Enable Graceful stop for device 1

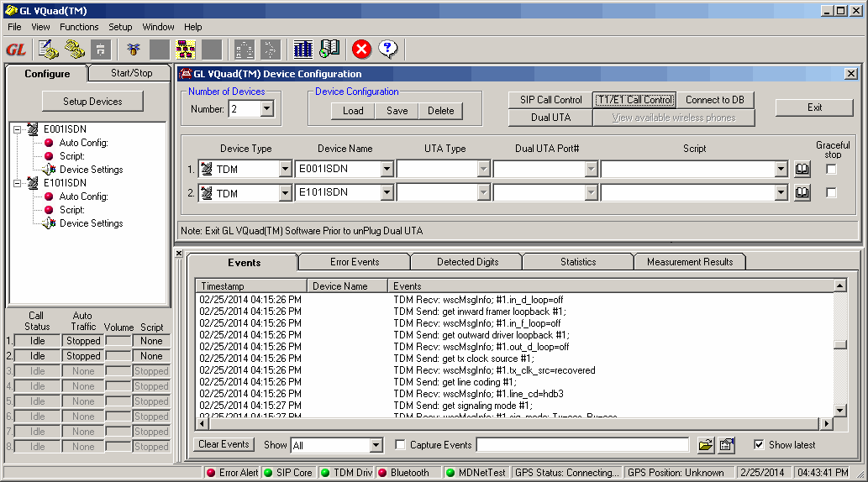[x=831, y=170]
